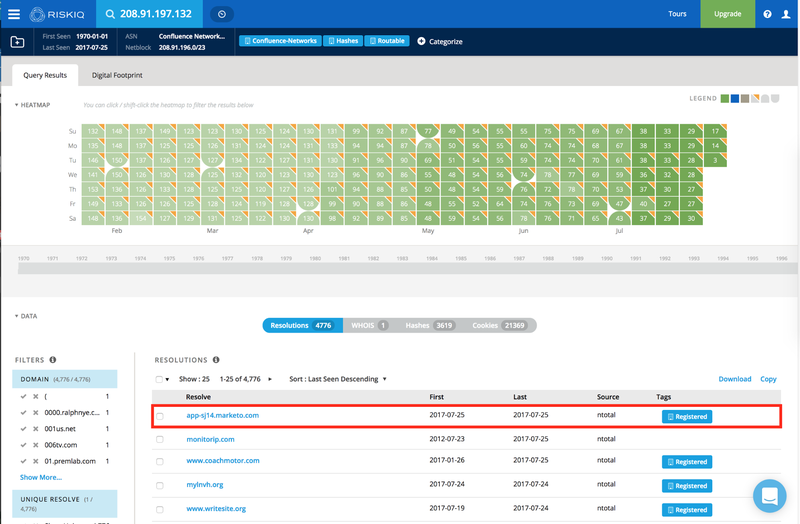The width and height of the screenshot is (800, 524).
Task: Collapse the Unique Resolve filter group header
Action: coord(65,504)
